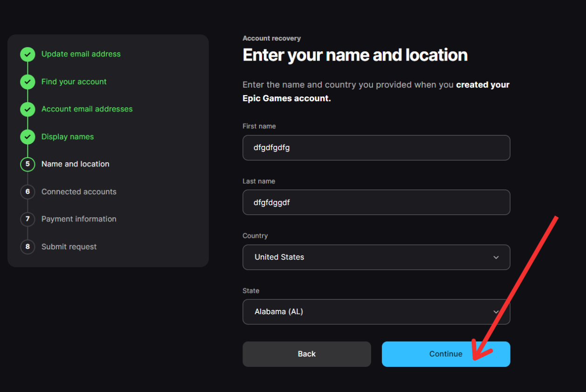The width and height of the screenshot is (586, 392).
Task: Click the chevron arrow in the Country field
Action: (x=496, y=258)
